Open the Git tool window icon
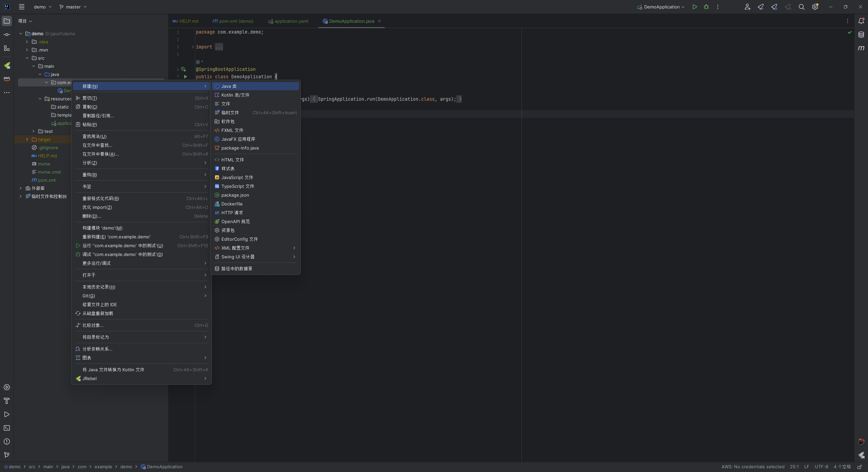The height and width of the screenshot is (472, 868). tap(7, 455)
